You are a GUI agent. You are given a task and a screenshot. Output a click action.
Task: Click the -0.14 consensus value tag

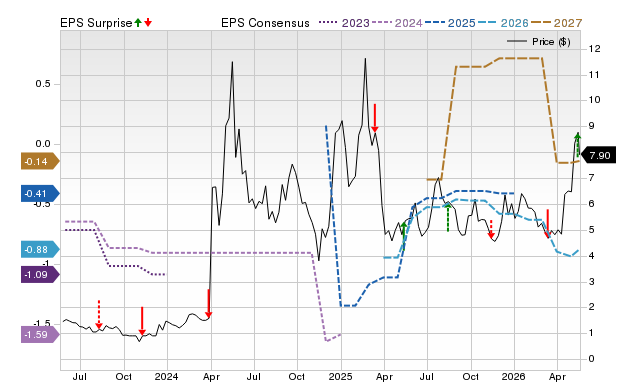40,162
